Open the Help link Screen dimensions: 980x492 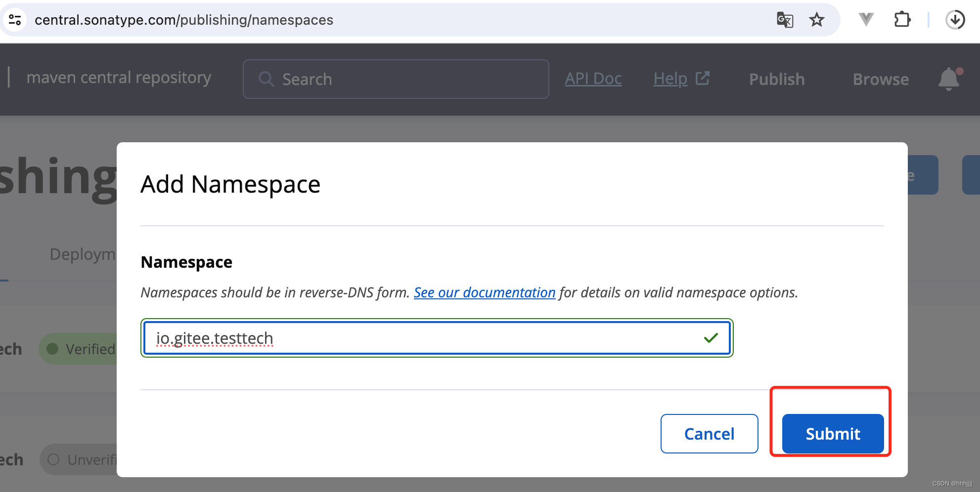click(670, 79)
